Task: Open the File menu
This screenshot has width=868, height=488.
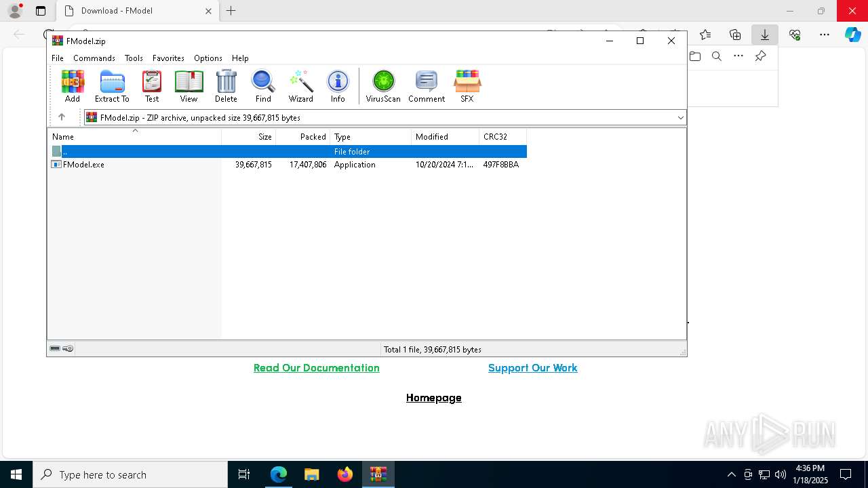Action: (x=58, y=58)
